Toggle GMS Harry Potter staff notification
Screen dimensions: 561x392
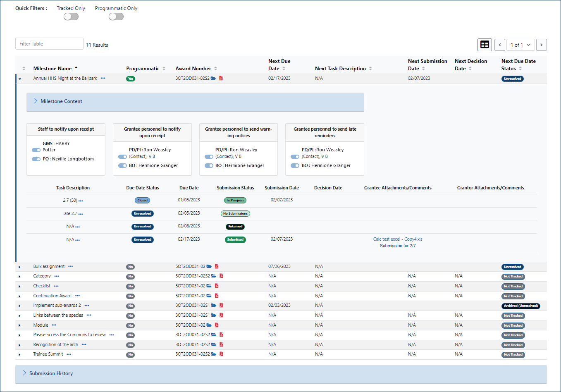point(36,150)
